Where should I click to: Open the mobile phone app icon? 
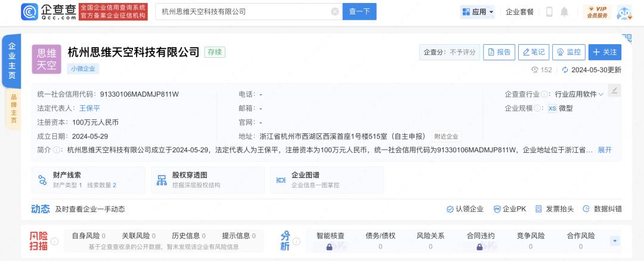click(x=549, y=11)
